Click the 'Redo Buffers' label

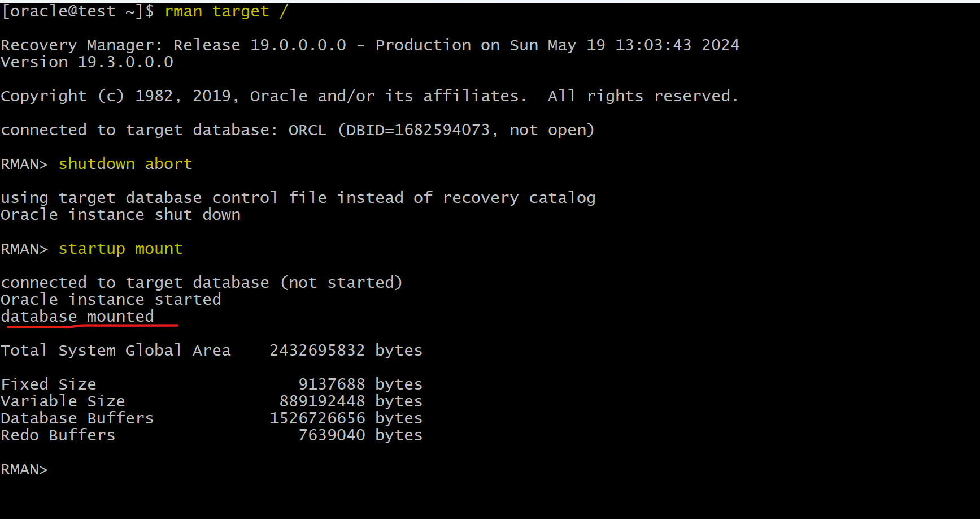[x=58, y=435]
